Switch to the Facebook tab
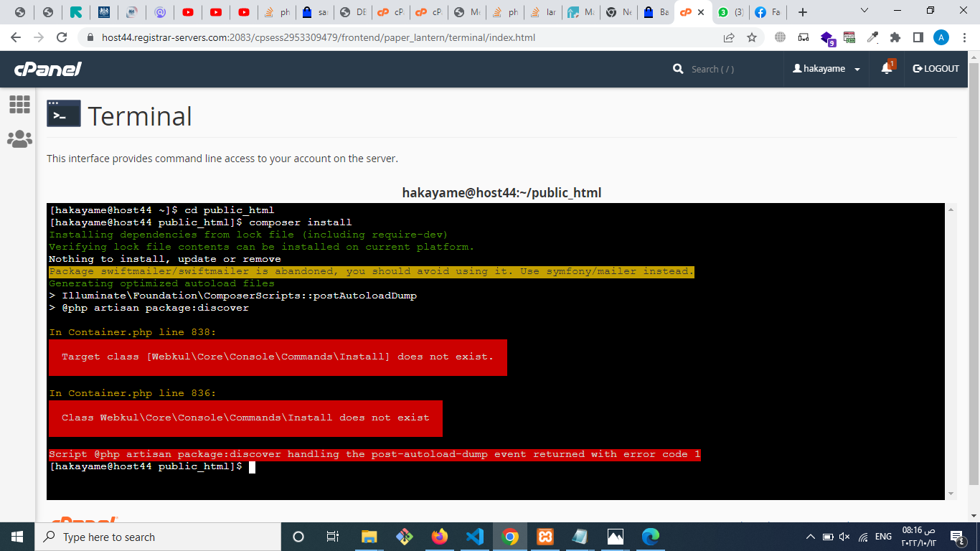This screenshot has width=980, height=551. coord(770,12)
